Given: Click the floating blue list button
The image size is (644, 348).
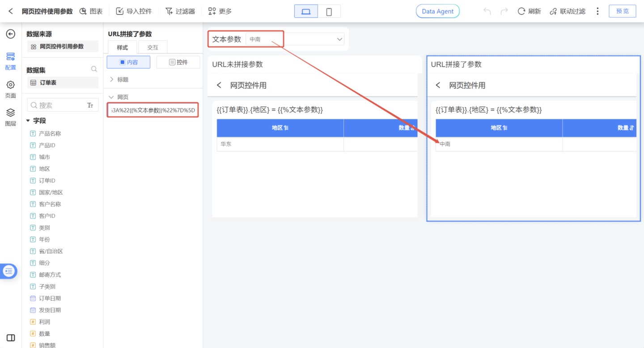Looking at the screenshot, I should tap(9, 271).
